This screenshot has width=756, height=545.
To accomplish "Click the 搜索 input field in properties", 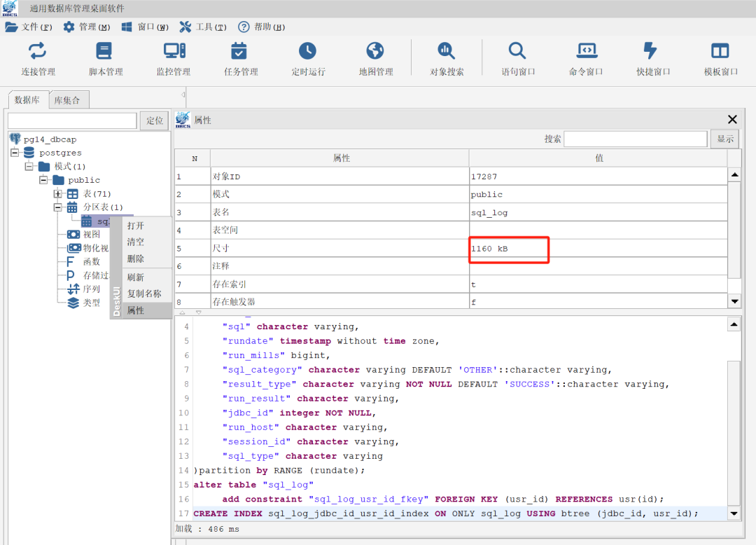I will (635, 139).
